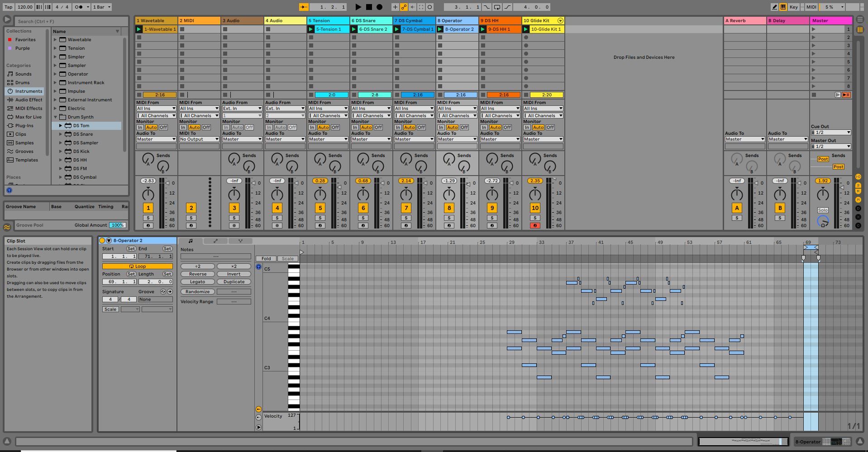Click the browser Search field

(x=72, y=21)
